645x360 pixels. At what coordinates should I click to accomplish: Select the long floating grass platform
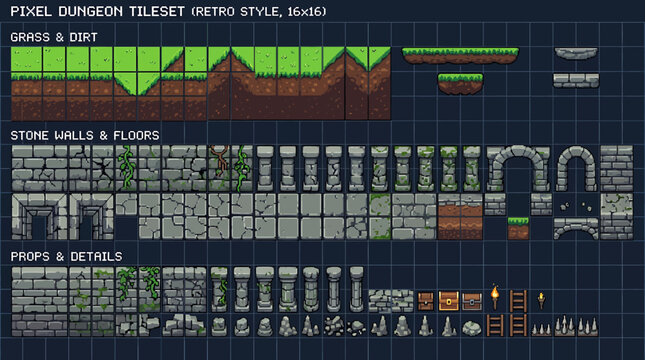(x=460, y=56)
